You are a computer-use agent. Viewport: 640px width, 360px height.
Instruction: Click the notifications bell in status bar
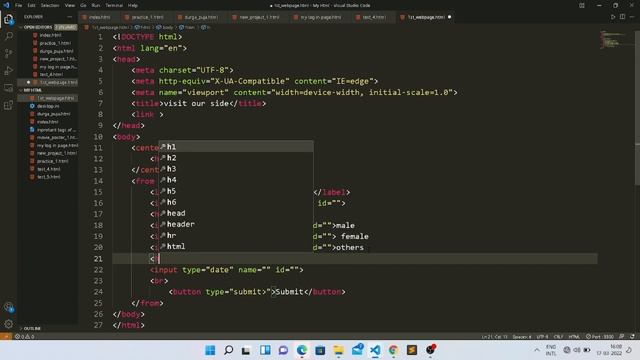(632, 337)
